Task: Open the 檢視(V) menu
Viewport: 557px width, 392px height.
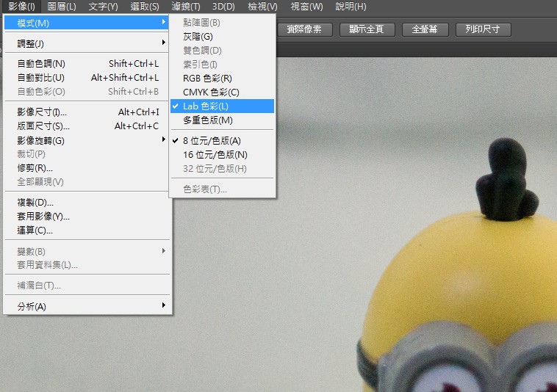Action: point(262,7)
